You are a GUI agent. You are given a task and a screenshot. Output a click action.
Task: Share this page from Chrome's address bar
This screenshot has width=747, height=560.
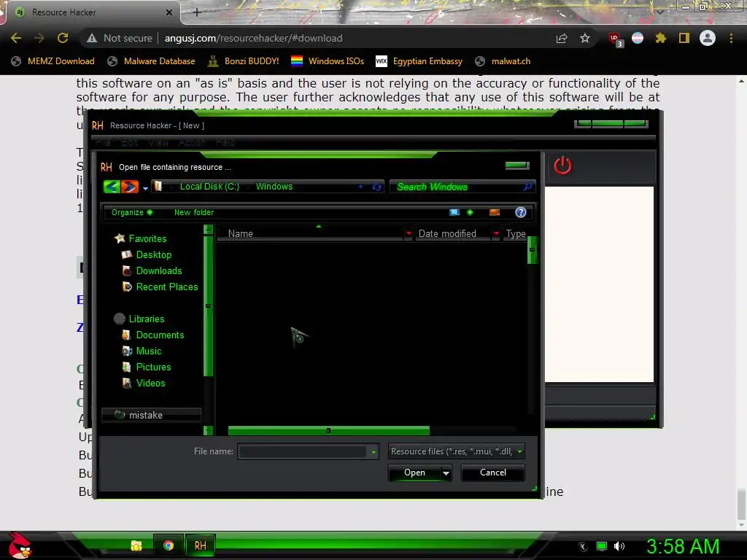(x=562, y=38)
